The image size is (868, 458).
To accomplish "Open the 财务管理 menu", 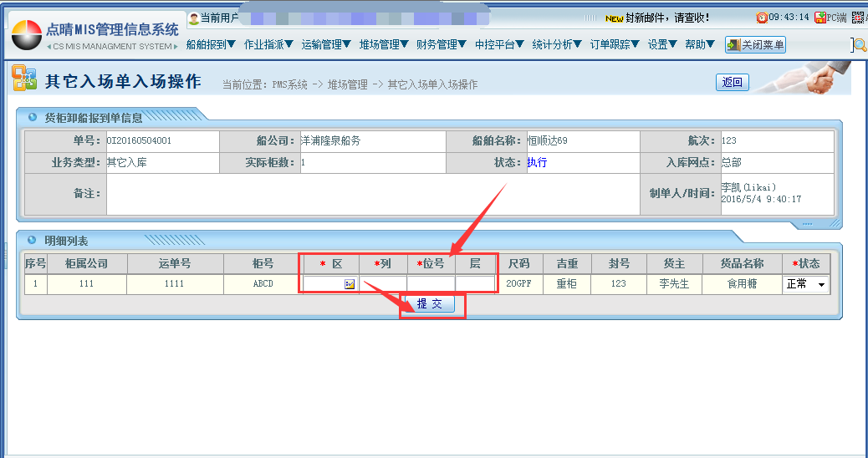I will click(x=442, y=45).
